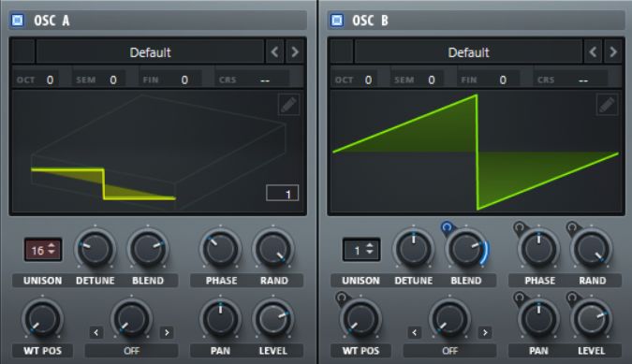This screenshot has width=632, height=364.
Task: Click the OSC A OCT octave field
Action: pos(36,80)
